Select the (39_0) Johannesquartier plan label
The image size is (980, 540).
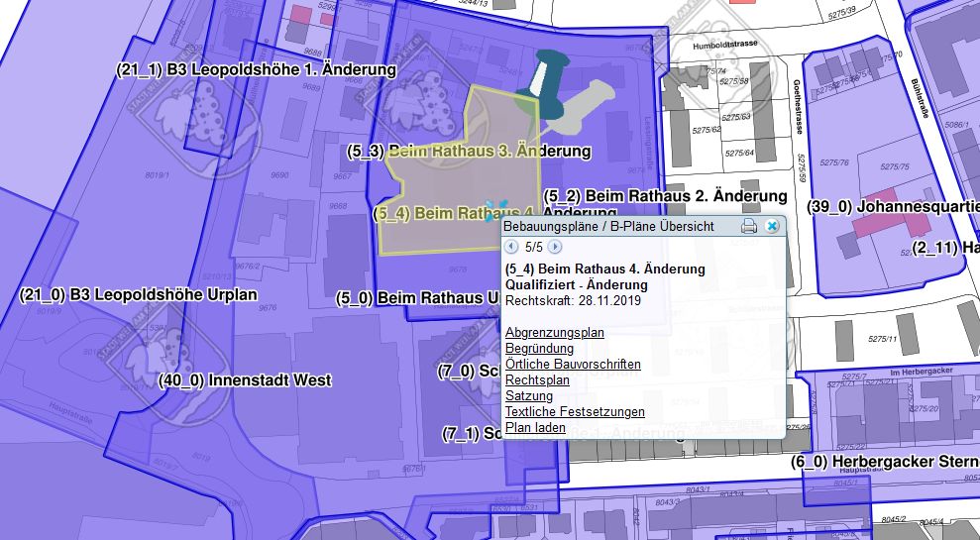pyautogui.click(x=894, y=207)
